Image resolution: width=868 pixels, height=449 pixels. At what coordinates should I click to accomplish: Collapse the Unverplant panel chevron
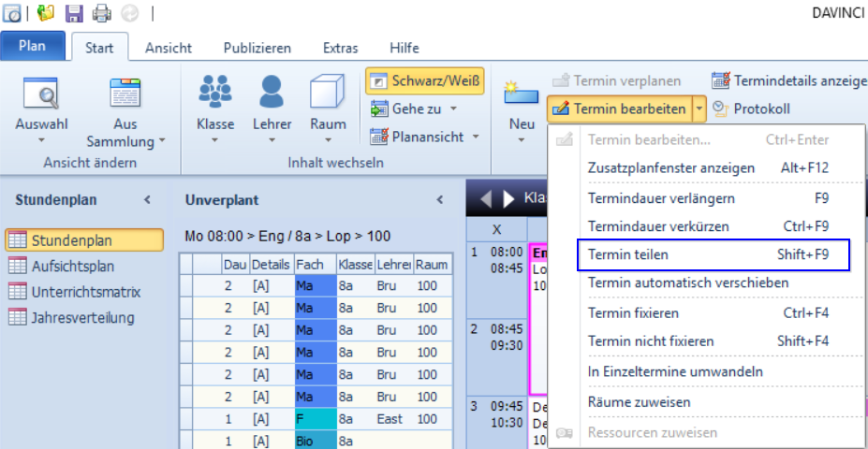pos(440,199)
